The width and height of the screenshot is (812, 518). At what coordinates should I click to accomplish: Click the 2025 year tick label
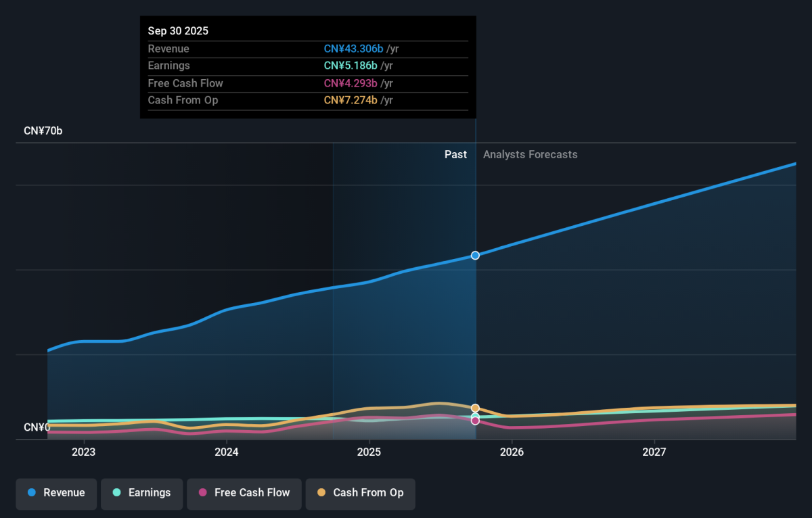(369, 451)
